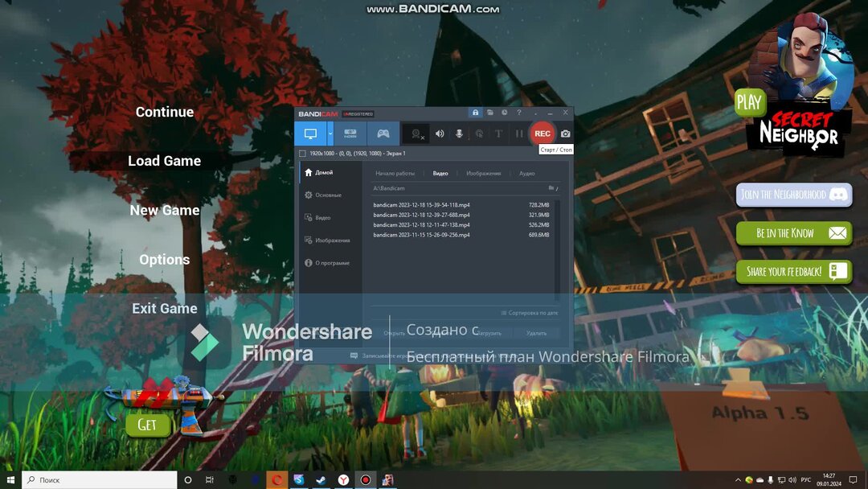This screenshot has height=489, width=868.
Task: Switch to the Видео tab
Action: tap(440, 174)
